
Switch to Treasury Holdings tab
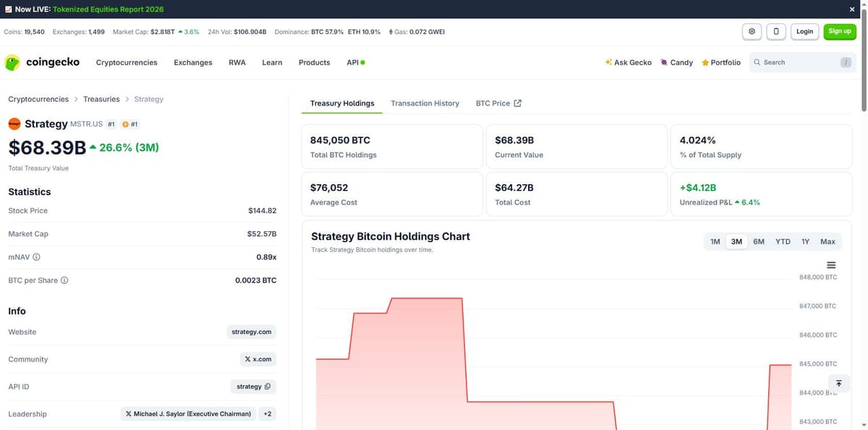342,103
